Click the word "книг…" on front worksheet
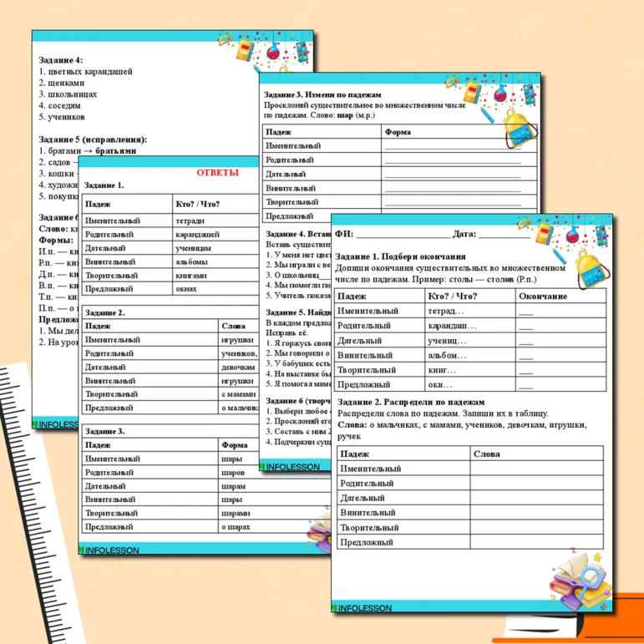Screen dimensions: 644x644 pos(442,370)
